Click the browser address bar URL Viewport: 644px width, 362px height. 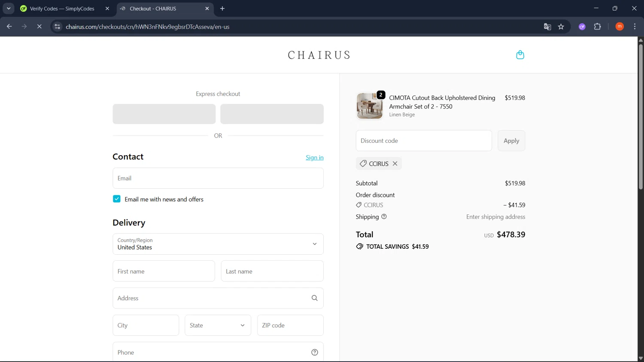coord(148,27)
